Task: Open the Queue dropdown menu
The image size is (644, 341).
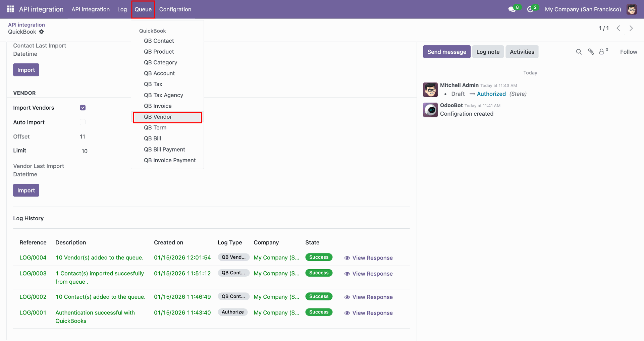Action: tap(143, 9)
